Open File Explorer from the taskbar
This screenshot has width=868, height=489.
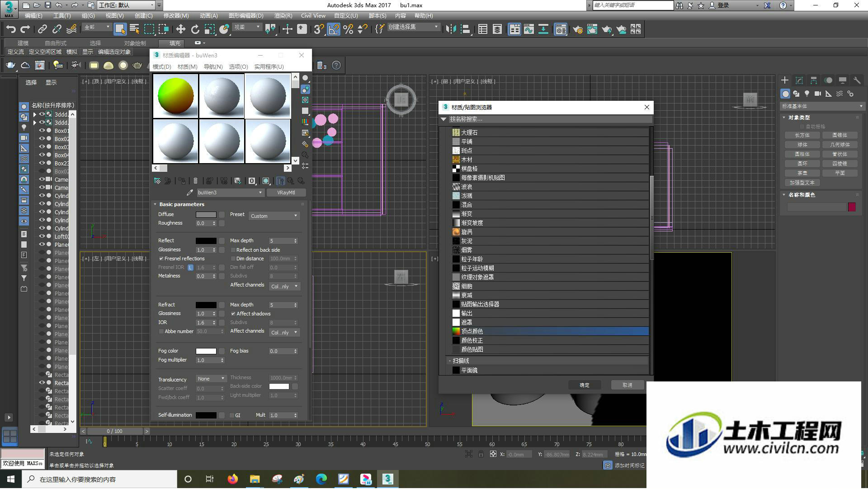tap(255, 479)
